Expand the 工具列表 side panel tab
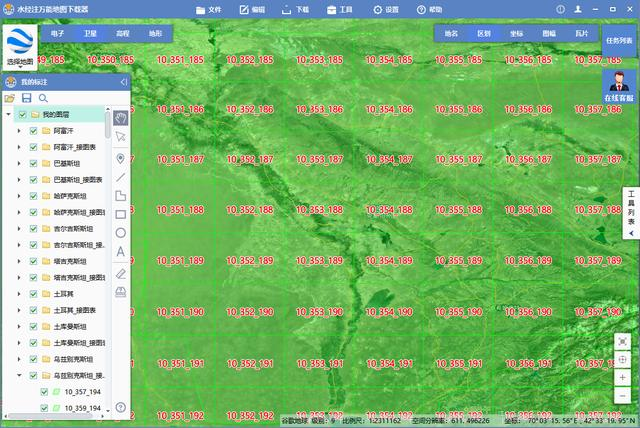The width and height of the screenshot is (640, 428). pos(631,213)
